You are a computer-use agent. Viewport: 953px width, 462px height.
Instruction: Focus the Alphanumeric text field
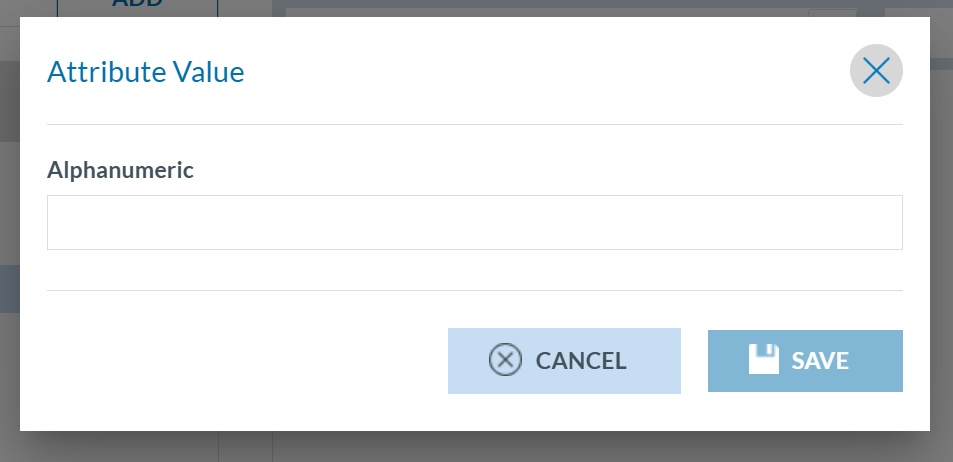(x=474, y=222)
